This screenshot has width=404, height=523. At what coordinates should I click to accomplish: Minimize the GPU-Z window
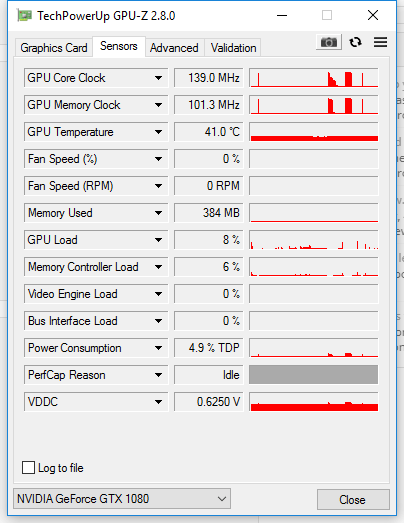[282, 15]
